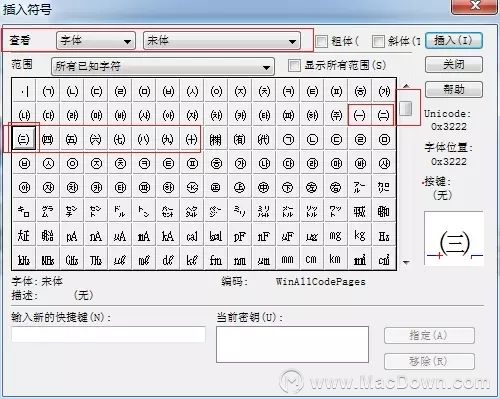Pick the cm unit symbol

312,260
